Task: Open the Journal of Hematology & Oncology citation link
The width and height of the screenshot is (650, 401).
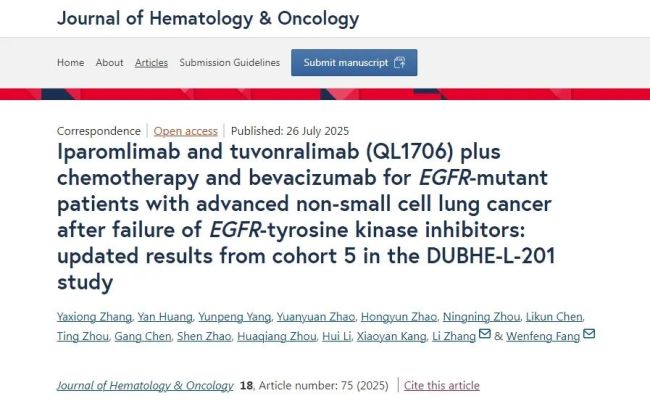Action: tap(146, 386)
